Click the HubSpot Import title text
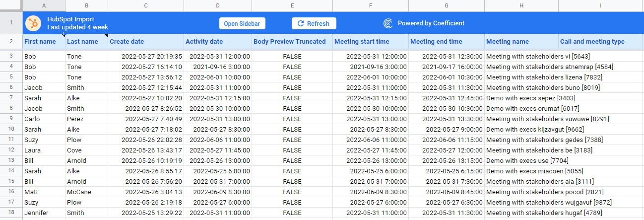 (x=70, y=19)
